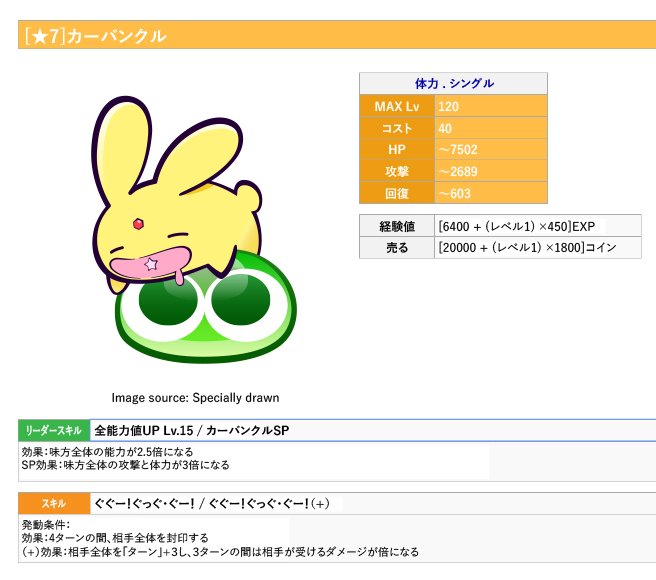Select 全能力値UP Lv.15 / カーバンクルSP title
Image resolution: width=656 pixels, height=580 pixels.
click(192, 431)
